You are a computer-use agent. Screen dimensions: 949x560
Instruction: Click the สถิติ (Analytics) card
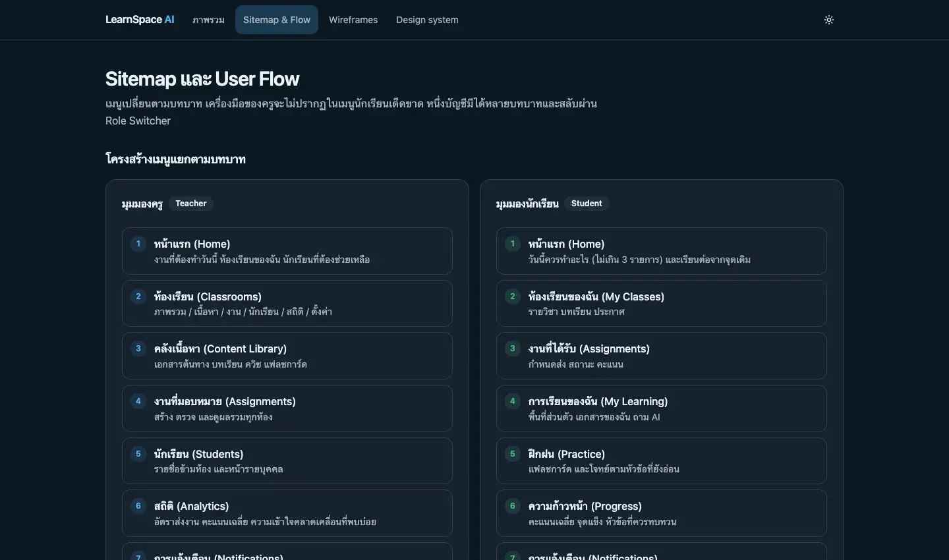(x=287, y=513)
